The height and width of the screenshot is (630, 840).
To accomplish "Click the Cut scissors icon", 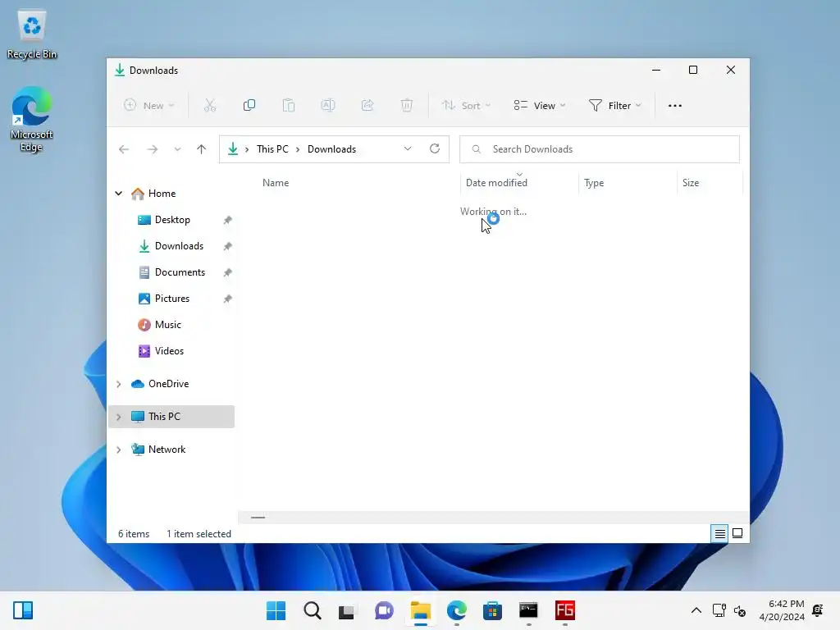I will tap(209, 106).
